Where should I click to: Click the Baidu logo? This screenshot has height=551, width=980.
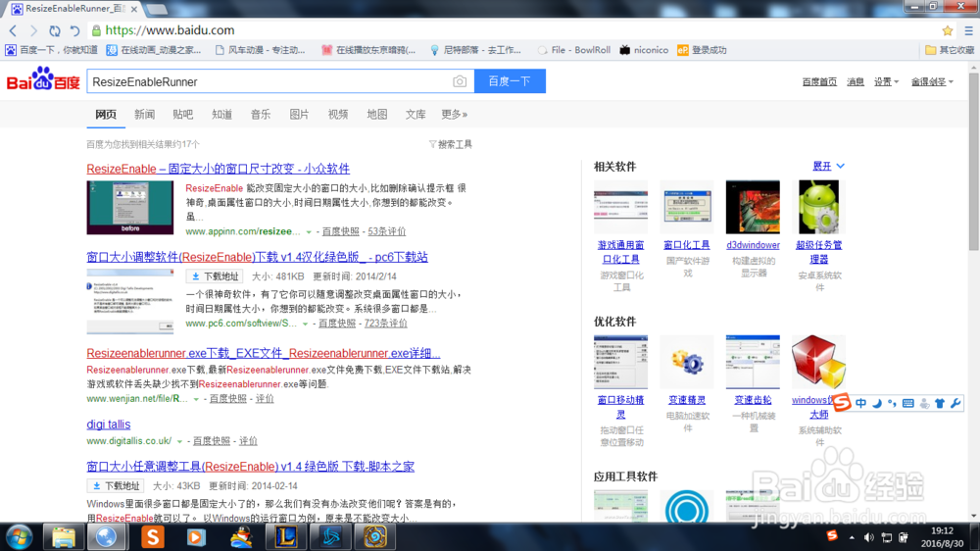[x=43, y=79]
